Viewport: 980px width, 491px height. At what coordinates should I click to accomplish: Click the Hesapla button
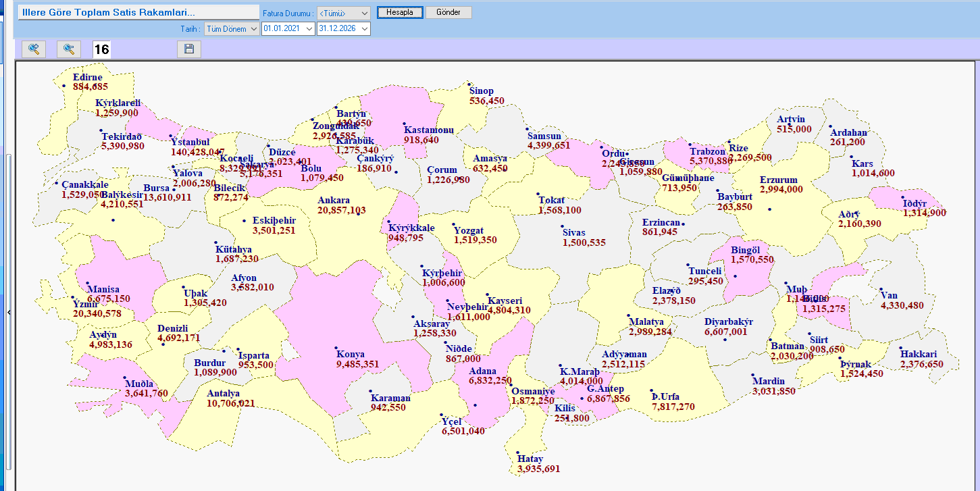[x=400, y=13]
